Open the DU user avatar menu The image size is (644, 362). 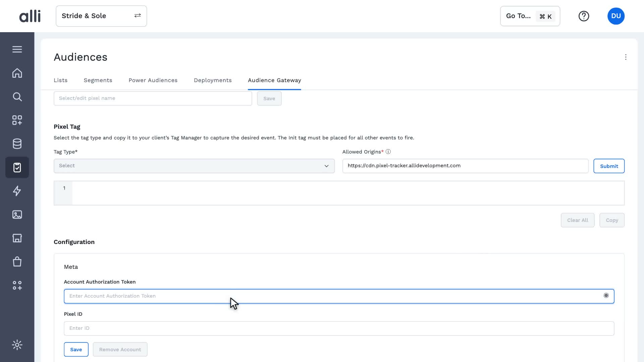pyautogui.click(x=616, y=16)
